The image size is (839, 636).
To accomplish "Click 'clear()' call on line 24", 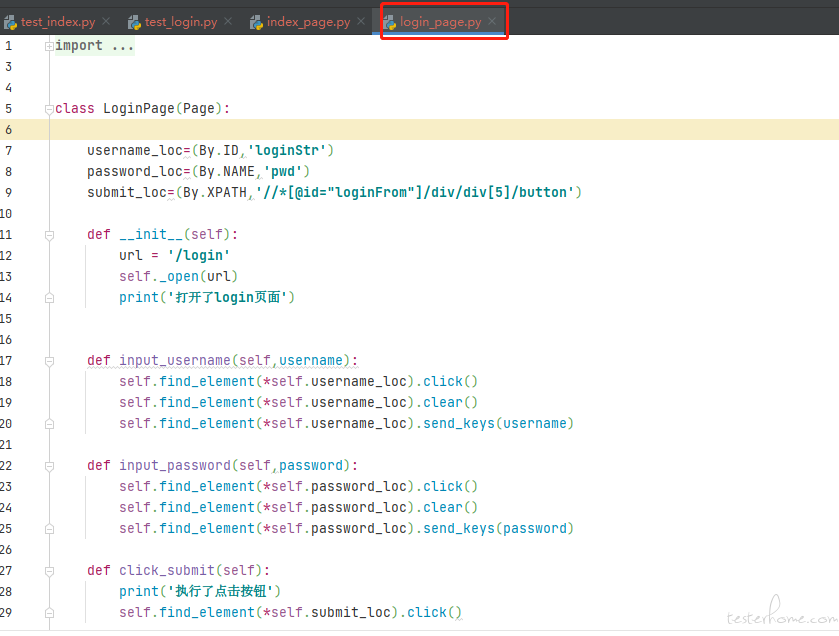I will point(450,507).
